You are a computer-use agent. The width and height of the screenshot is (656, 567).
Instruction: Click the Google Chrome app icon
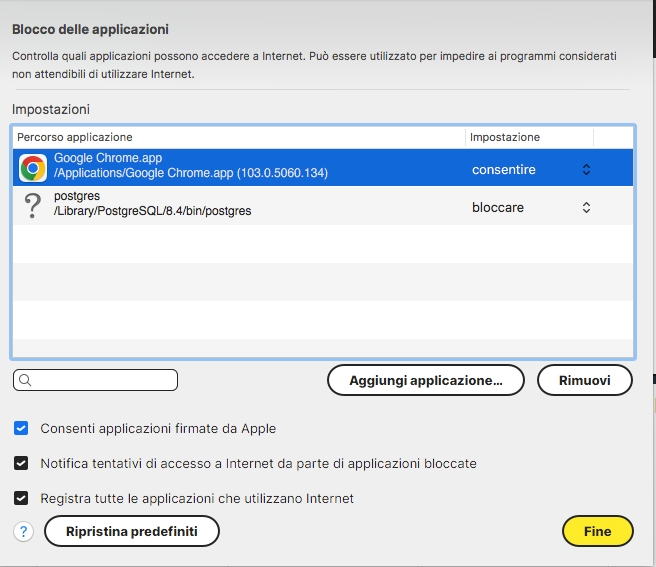(x=33, y=168)
